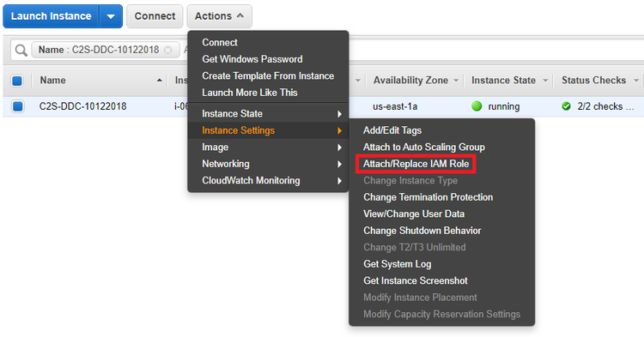The width and height of the screenshot is (644, 337).
Task: Open the Launch Instance dropdown arrow
Action: coord(111,16)
